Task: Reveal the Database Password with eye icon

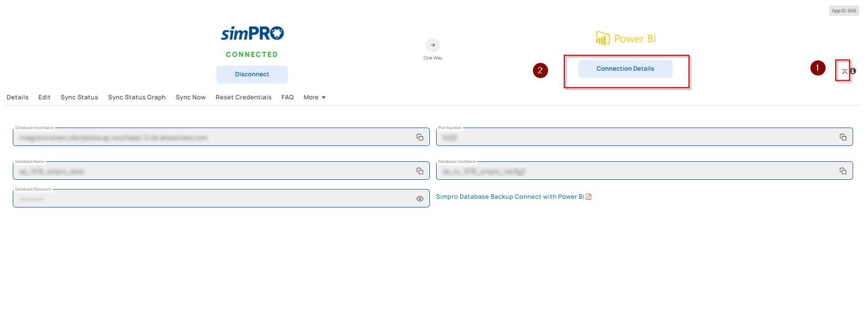Action: click(420, 199)
